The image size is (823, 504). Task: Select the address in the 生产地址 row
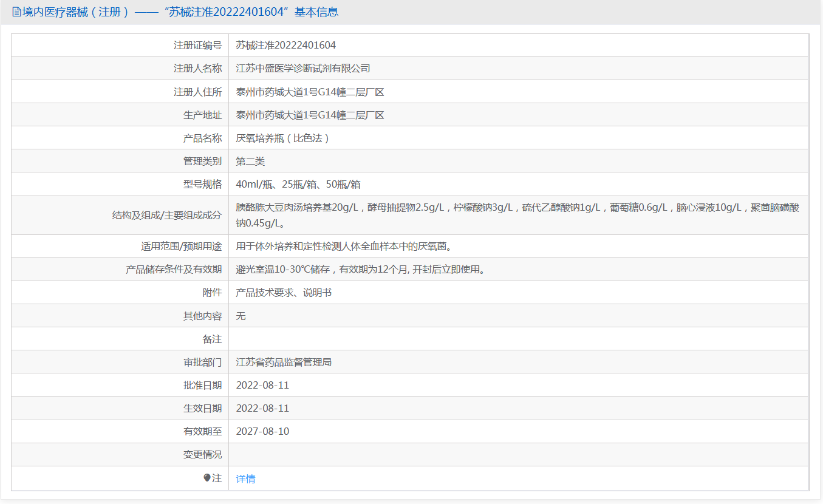click(310, 115)
